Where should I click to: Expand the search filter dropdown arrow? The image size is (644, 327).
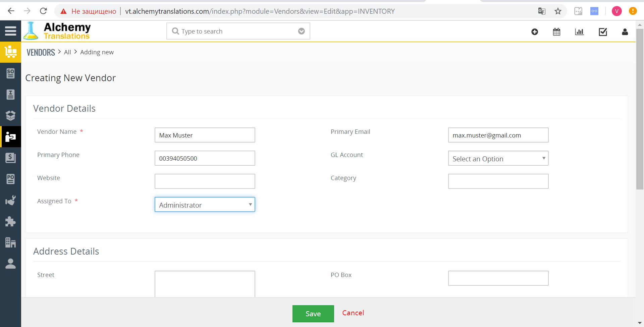pos(301,31)
